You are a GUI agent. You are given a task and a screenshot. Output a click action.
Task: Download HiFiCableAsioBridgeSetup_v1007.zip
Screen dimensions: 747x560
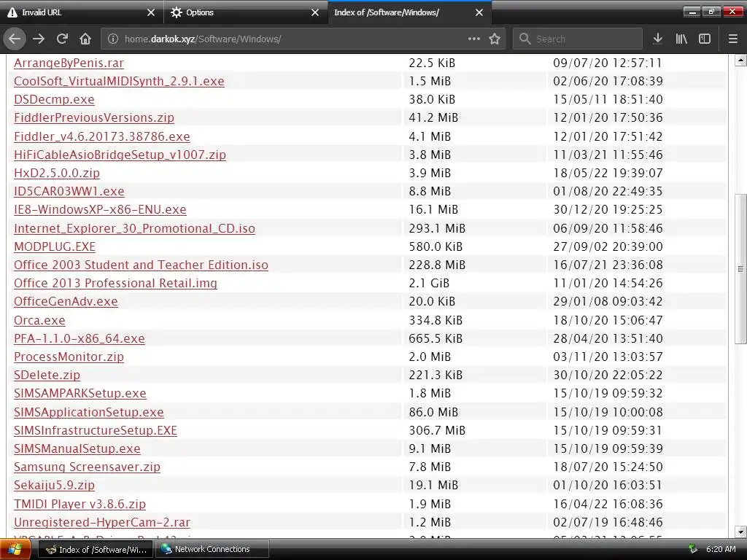click(x=120, y=155)
